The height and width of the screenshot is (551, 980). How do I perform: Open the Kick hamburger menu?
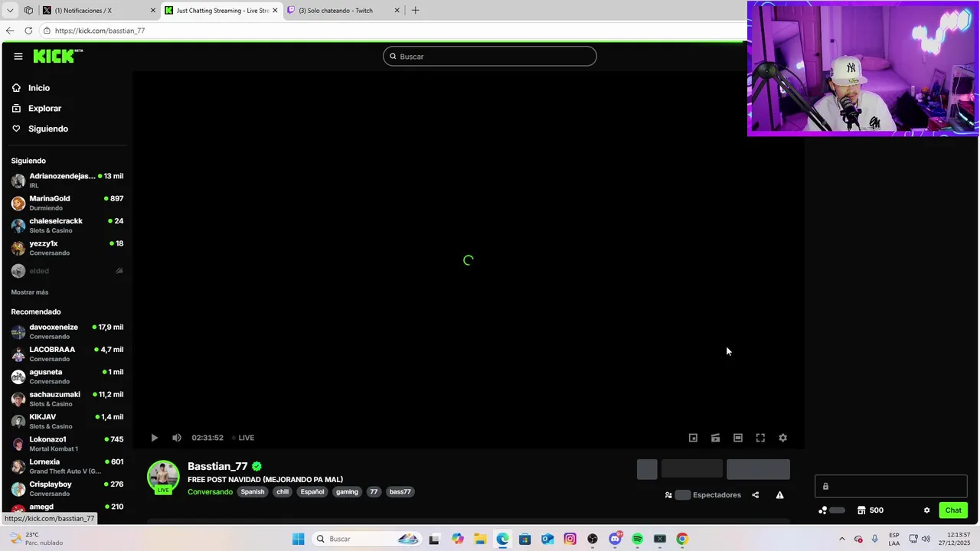pyautogui.click(x=18, y=56)
